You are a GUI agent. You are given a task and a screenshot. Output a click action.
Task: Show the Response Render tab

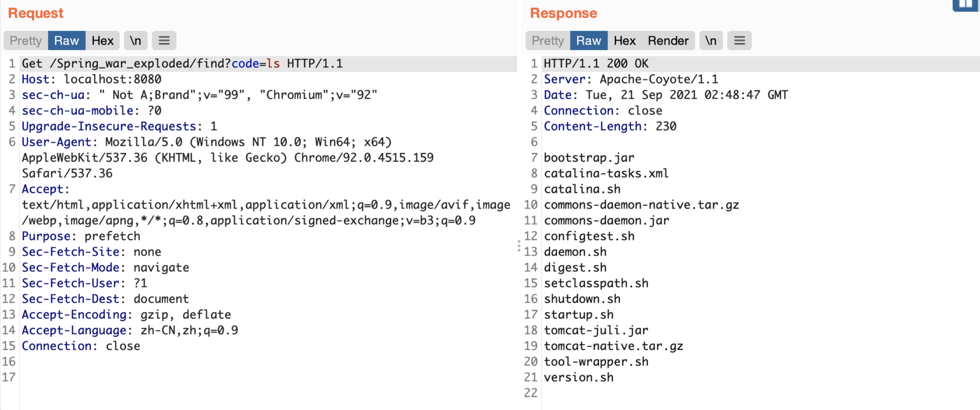coord(668,40)
